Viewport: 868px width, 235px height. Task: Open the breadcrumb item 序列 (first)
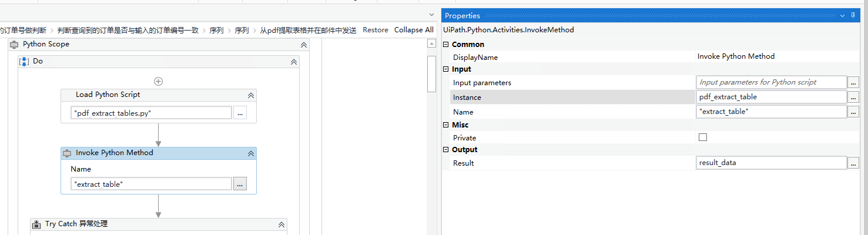(x=216, y=30)
